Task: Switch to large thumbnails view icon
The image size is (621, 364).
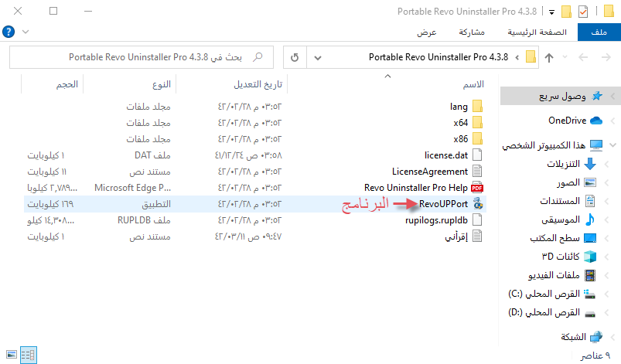Action: 12,355
